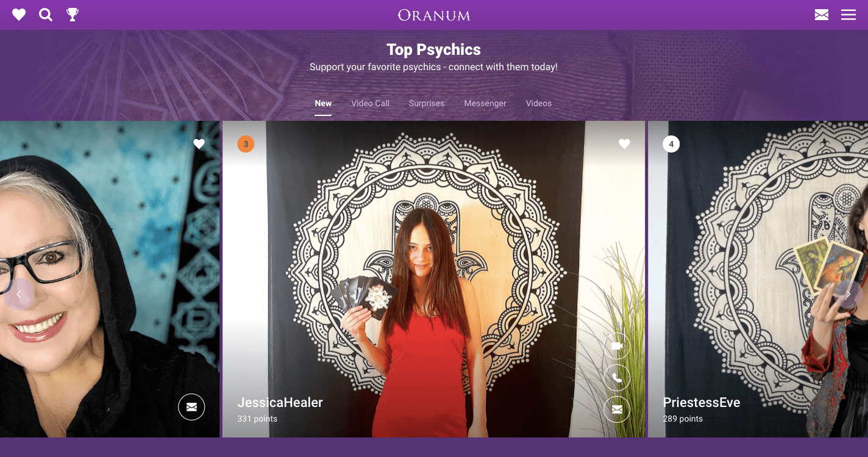Favorite the hooded psychic's card heart

click(x=199, y=144)
